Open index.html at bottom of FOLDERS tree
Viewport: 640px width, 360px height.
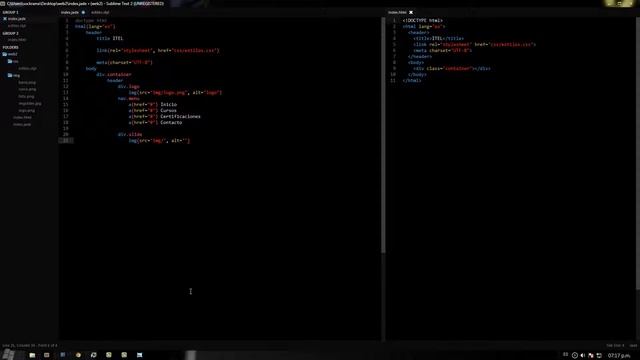coord(22,118)
